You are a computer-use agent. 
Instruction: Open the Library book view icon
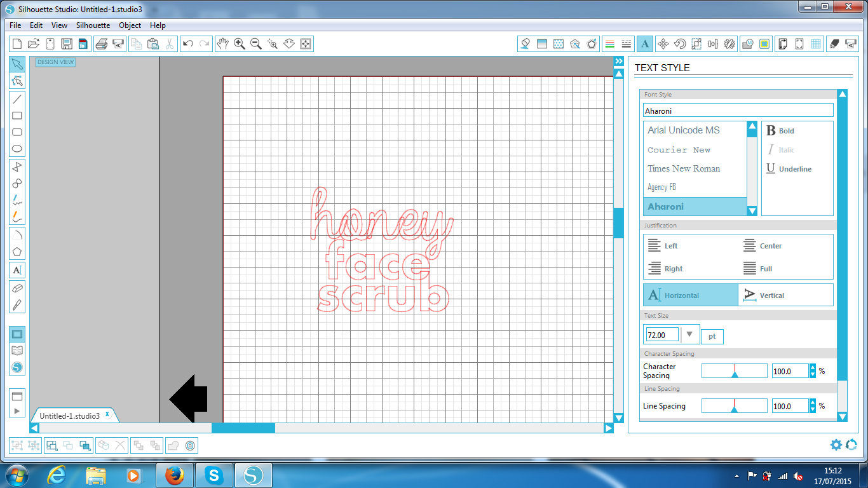point(17,351)
